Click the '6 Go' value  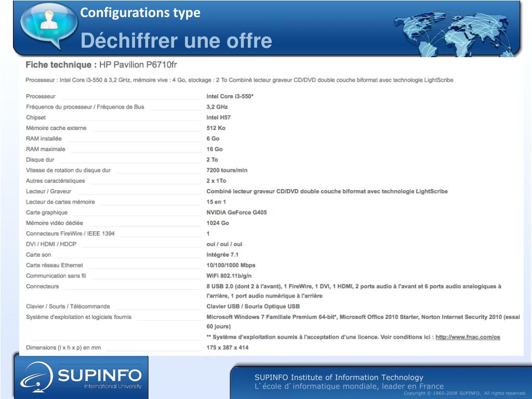pyautogui.click(x=212, y=138)
